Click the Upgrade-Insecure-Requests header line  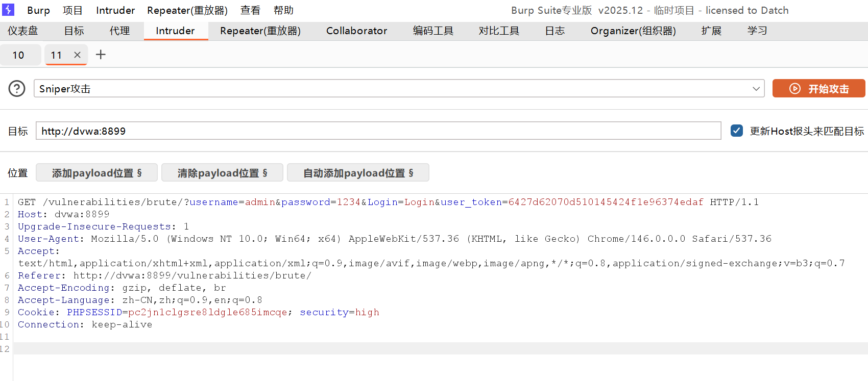click(103, 226)
